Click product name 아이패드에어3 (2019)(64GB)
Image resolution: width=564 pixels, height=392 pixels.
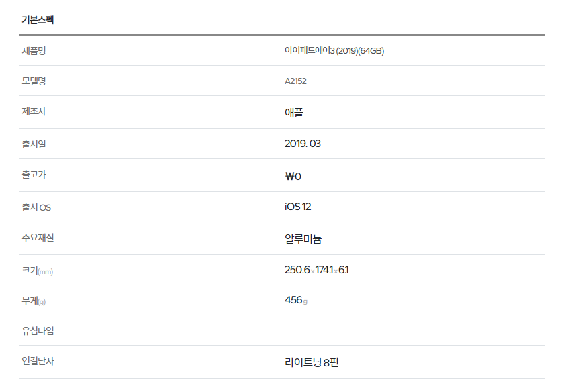[x=334, y=51]
